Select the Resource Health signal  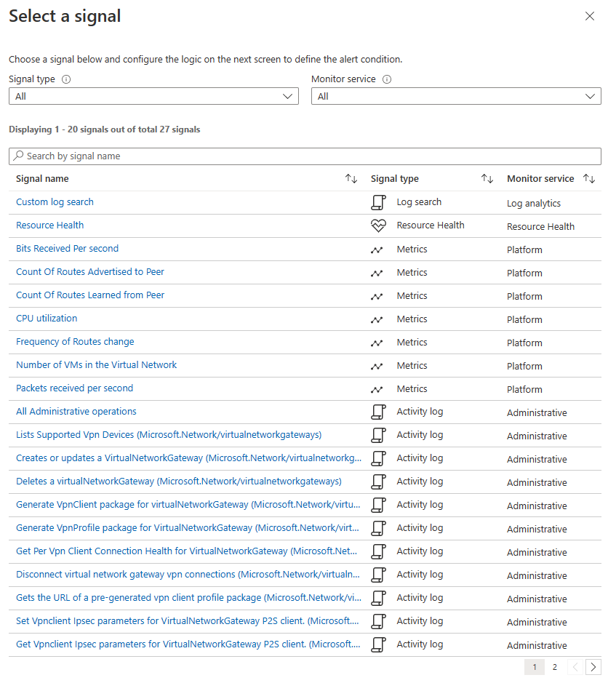click(x=49, y=225)
